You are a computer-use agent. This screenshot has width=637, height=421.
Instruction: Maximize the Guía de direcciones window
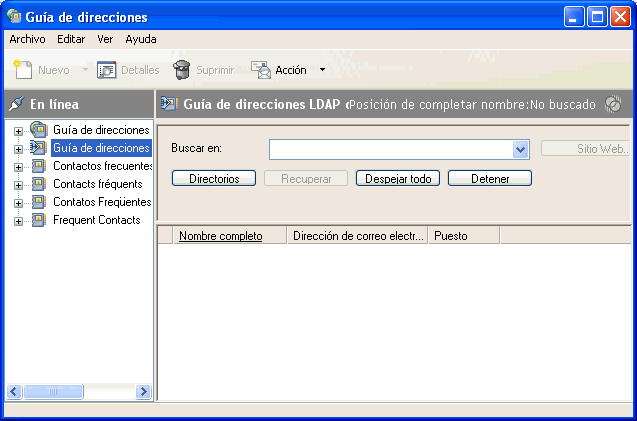[x=597, y=17]
